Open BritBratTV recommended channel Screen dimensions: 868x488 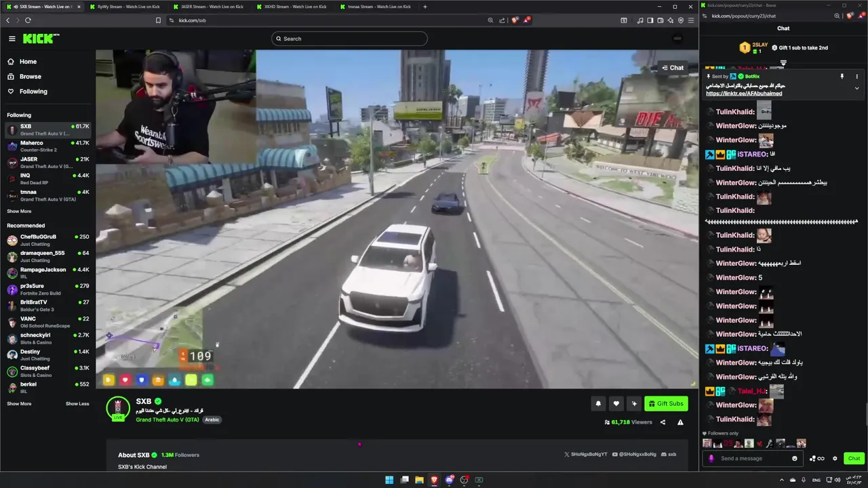(47, 305)
